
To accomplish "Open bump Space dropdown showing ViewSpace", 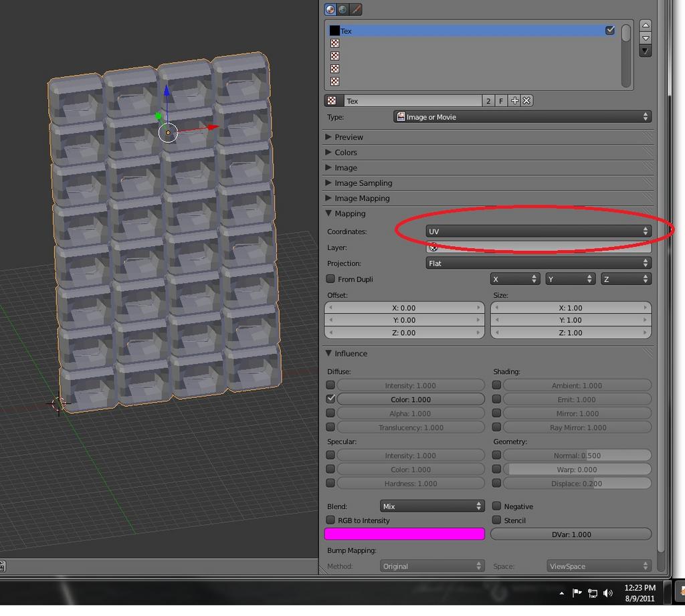I will click(x=599, y=566).
